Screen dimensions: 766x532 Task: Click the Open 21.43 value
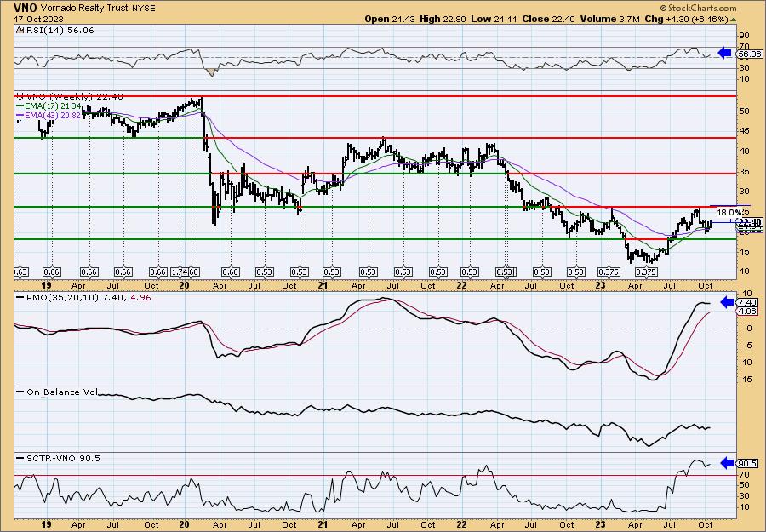pos(391,19)
